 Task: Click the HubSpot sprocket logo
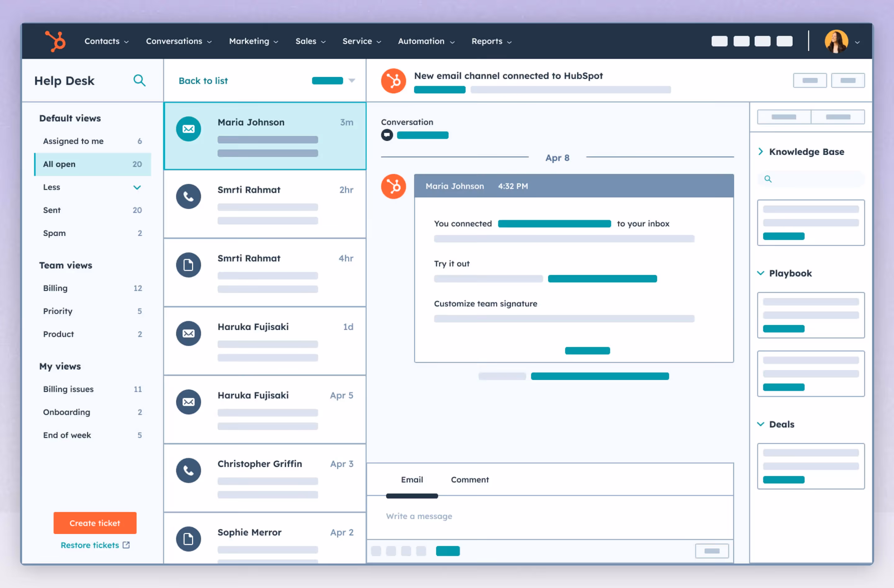click(55, 41)
